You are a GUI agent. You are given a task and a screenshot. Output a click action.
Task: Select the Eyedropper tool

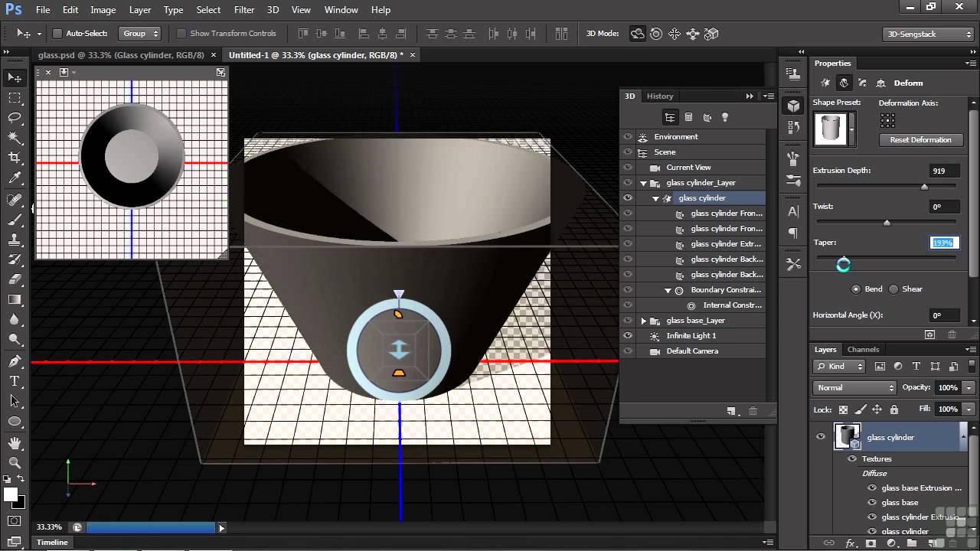(x=15, y=178)
